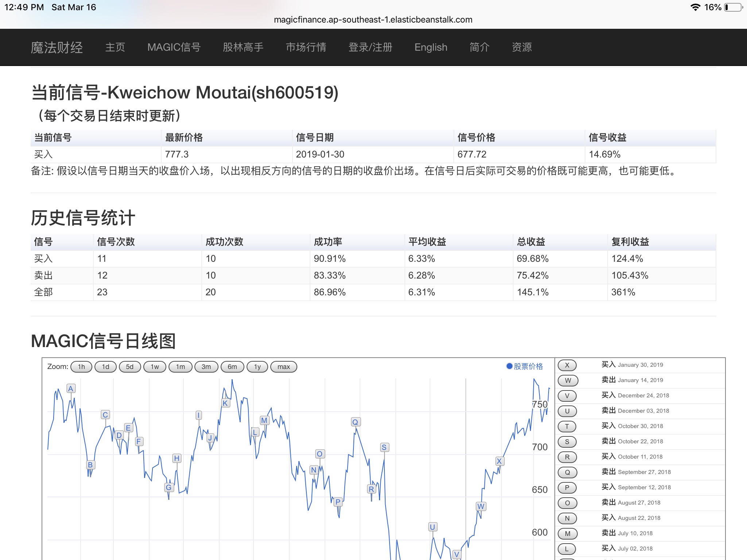
Task: Set chart zoom to 1w
Action: [x=155, y=367]
